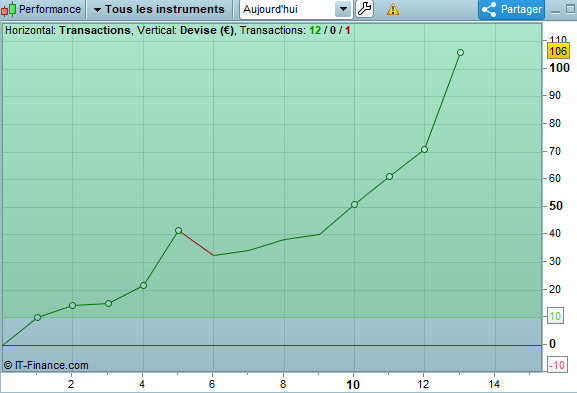
Task: Open the Tous les instruments dropdown
Action: [159, 9]
